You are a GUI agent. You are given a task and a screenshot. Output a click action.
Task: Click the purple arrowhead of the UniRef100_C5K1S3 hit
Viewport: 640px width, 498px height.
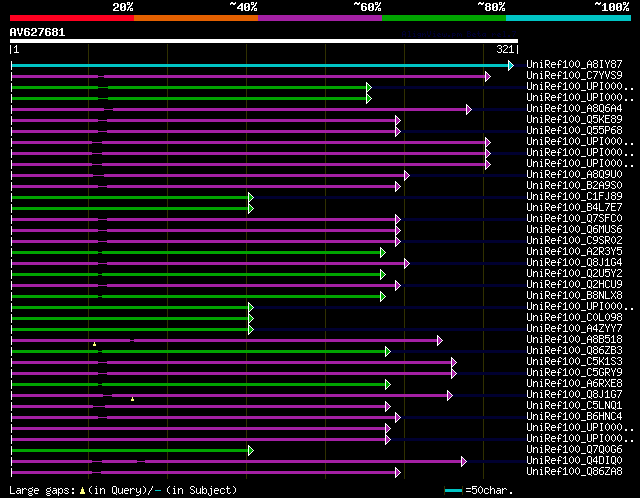[x=453, y=362]
